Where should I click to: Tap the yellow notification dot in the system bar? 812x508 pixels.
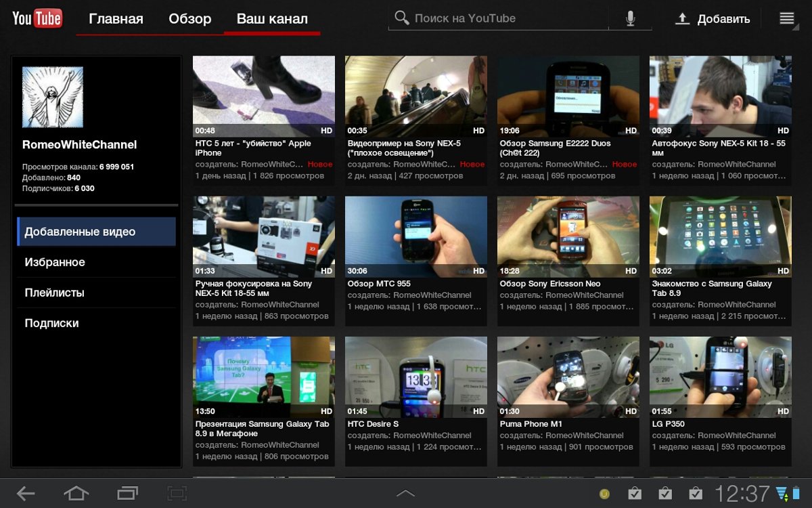(604, 494)
